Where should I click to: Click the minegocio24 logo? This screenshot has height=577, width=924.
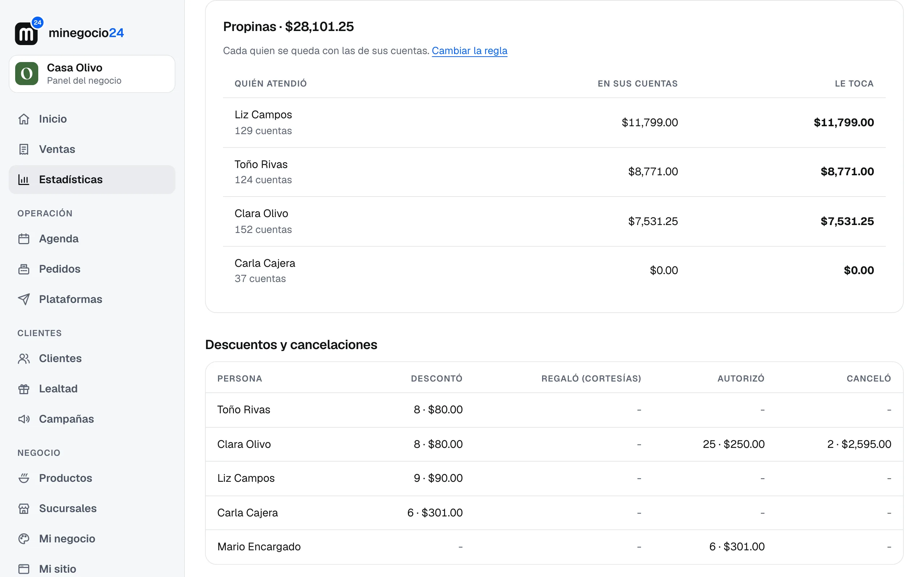(69, 32)
